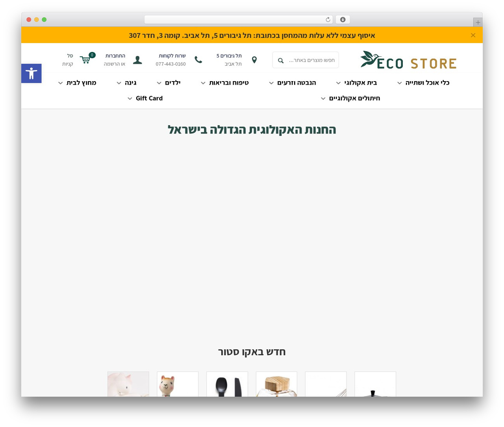The height and width of the screenshot is (427, 504).
Task: Click the חדש באקו סטור section heading
Action: (252, 352)
